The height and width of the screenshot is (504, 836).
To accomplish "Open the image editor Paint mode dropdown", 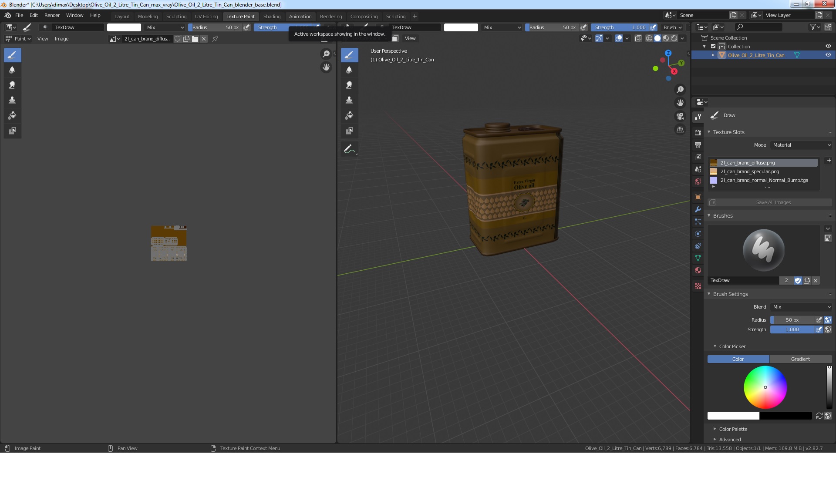I will 18,39.
